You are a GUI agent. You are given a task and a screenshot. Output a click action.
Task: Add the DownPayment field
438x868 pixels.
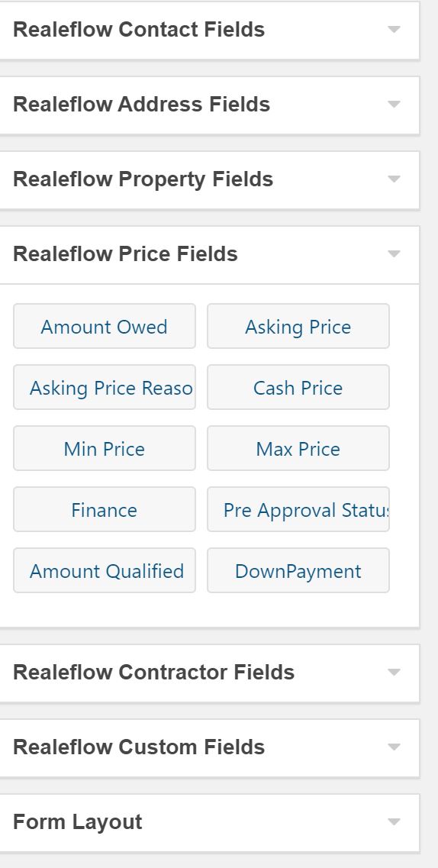click(298, 570)
